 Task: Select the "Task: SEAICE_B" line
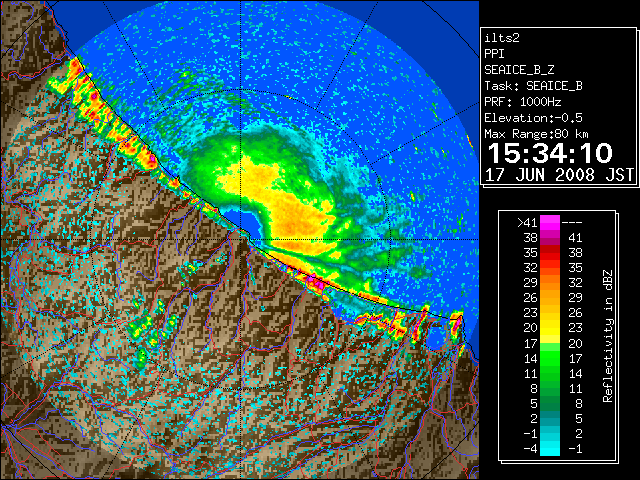tap(533, 86)
